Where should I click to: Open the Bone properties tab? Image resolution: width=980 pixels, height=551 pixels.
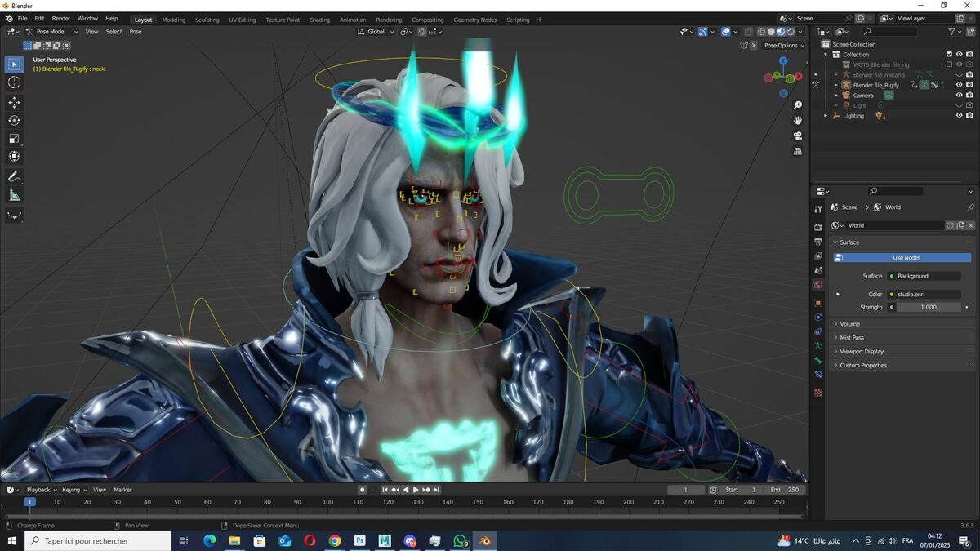tap(818, 360)
